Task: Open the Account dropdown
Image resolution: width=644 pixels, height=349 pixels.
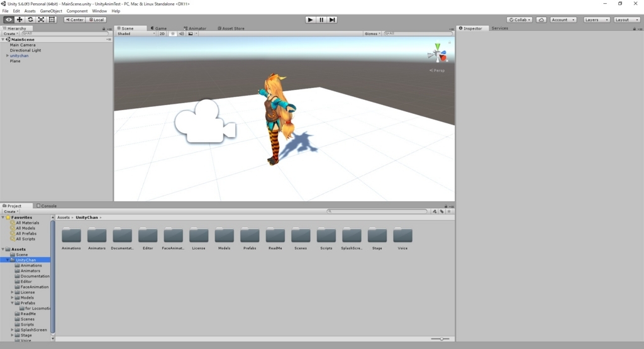Action: pyautogui.click(x=563, y=19)
